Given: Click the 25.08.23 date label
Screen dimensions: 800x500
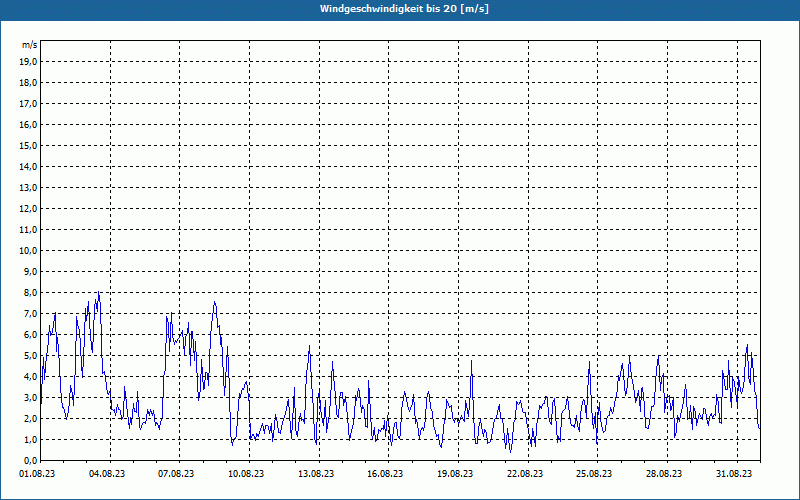Looking at the screenshot, I should (594, 473).
